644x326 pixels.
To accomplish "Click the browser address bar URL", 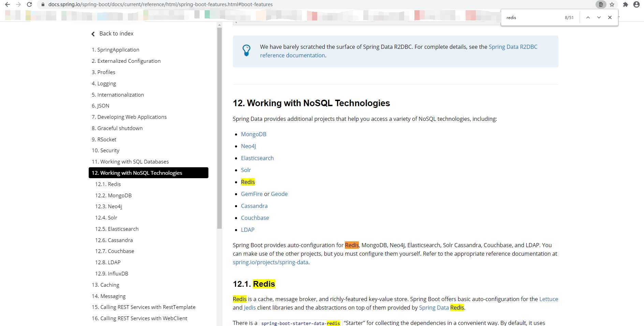I will click(x=160, y=4).
